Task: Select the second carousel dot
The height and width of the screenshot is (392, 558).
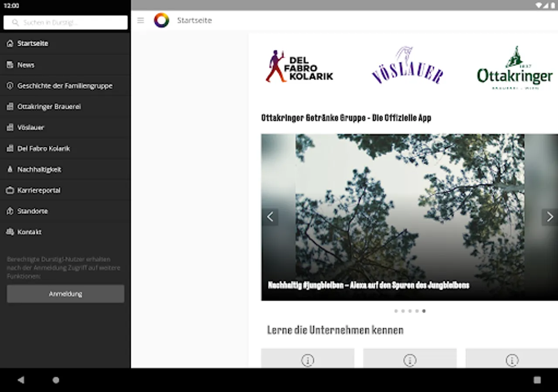Action: point(403,311)
